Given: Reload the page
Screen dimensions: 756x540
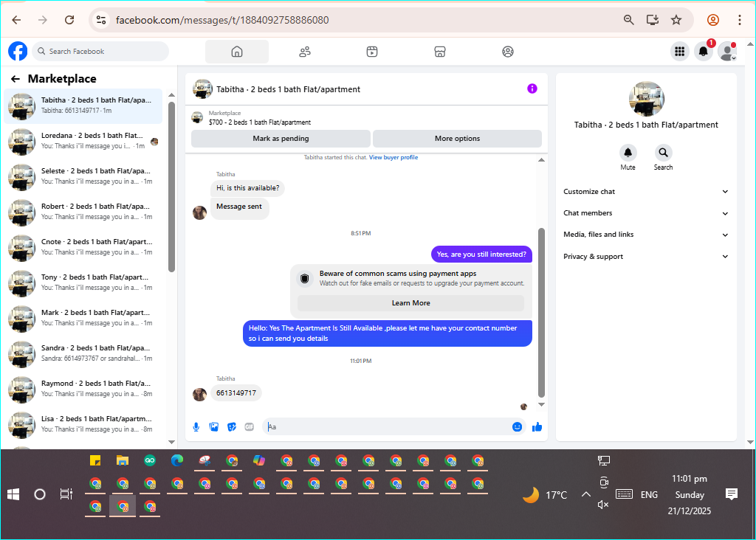Looking at the screenshot, I should coord(69,20).
